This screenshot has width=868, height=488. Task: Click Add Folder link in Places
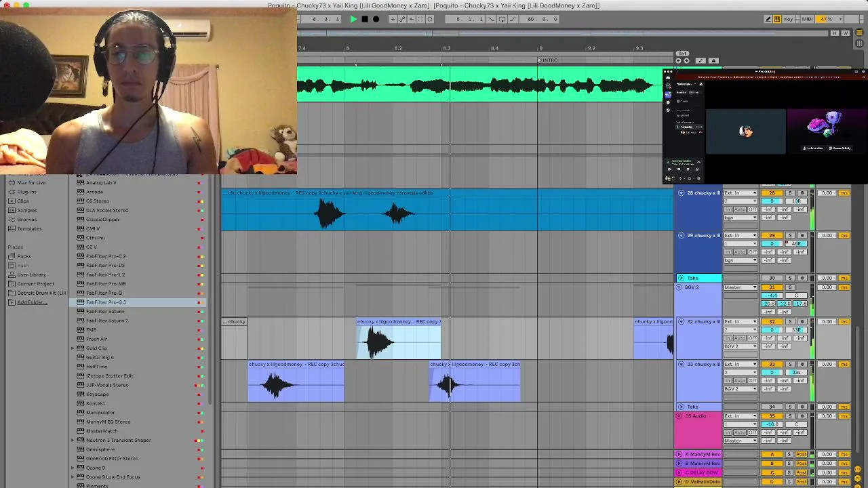click(x=32, y=302)
